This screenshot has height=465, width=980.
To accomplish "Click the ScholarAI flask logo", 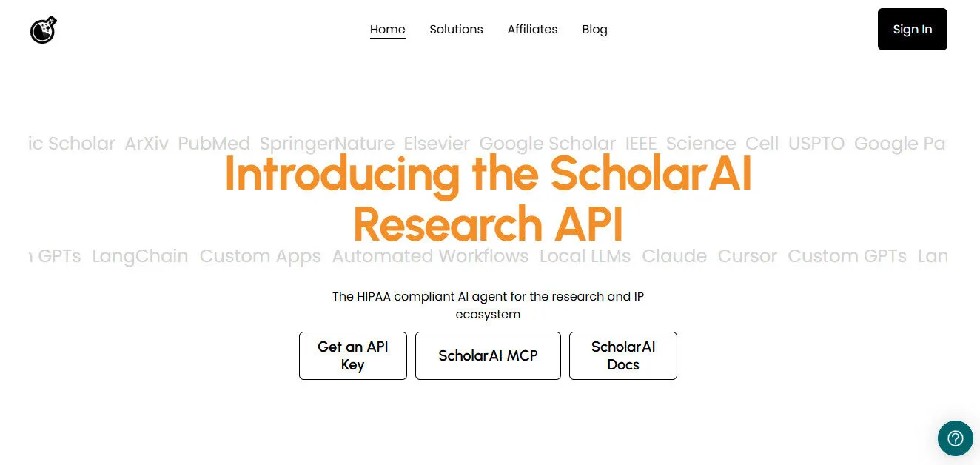I will tap(44, 30).
